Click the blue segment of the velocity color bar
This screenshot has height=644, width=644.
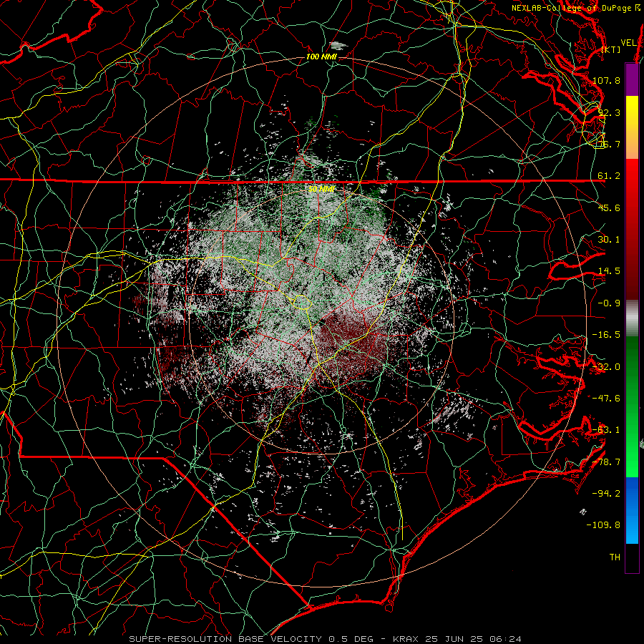click(x=632, y=510)
